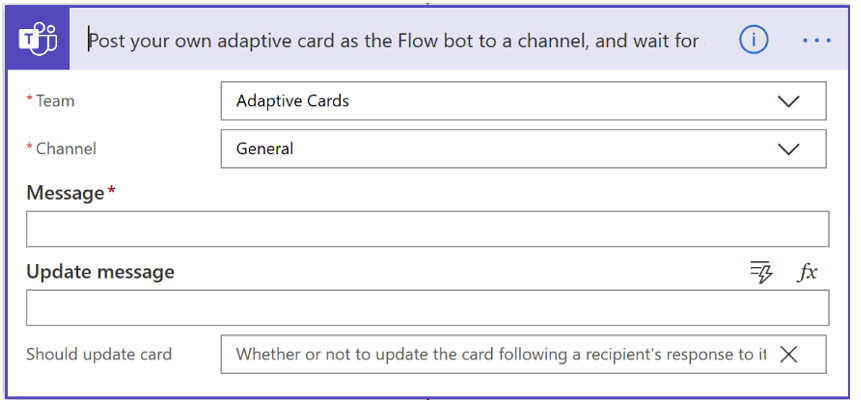The width and height of the screenshot is (861, 407).
Task: Click inside the Message input box
Action: click(x=428, y=229)
